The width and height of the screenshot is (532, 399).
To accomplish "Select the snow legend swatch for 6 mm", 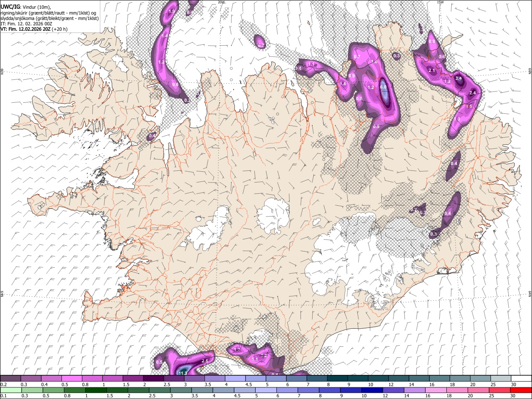I will pos(296,378).
